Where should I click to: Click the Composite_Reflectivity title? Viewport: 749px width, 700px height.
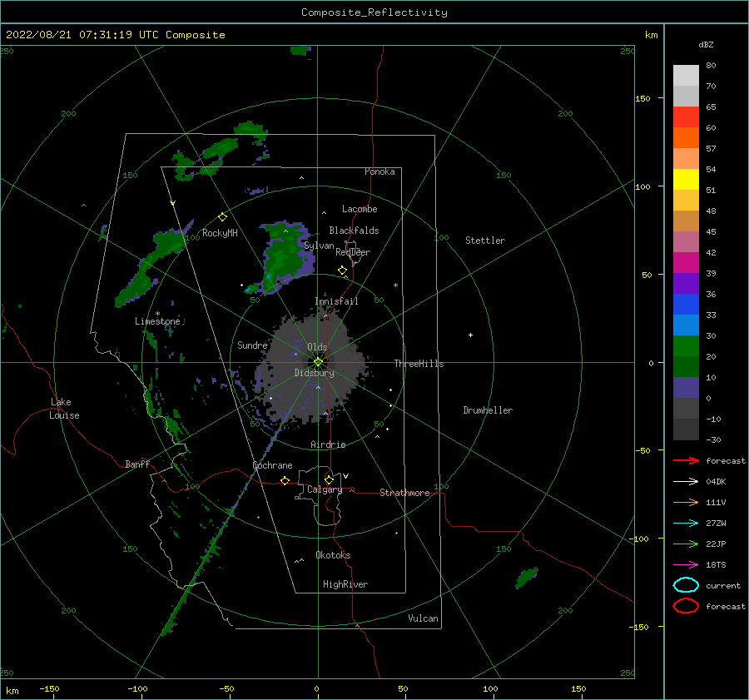click(x=374, y=12)
